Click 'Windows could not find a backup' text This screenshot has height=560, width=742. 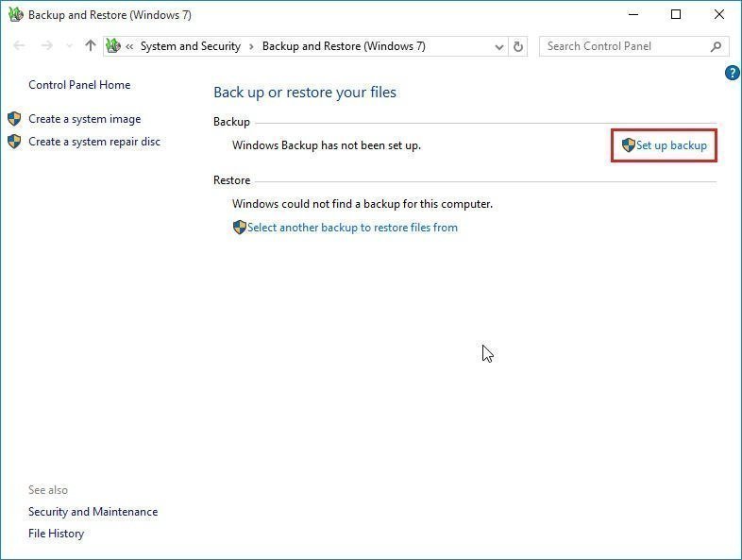[x=363, y=204]
